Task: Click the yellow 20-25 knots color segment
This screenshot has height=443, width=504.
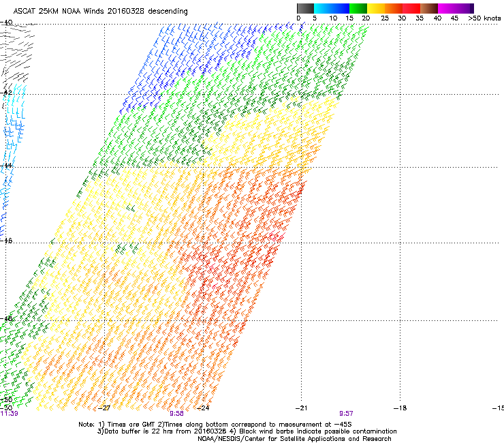Action: pyautogui.click(x=376, y=8)
